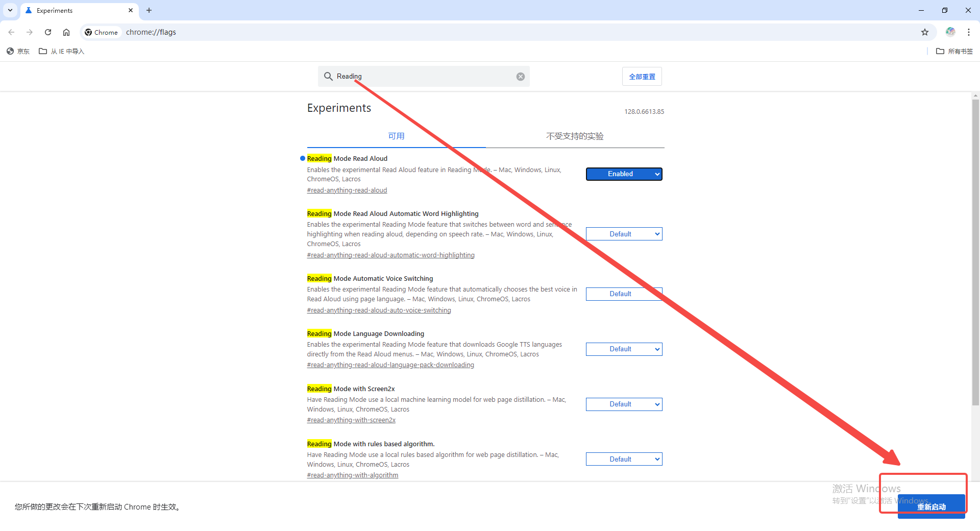Restore down the Chrome window

tap(945, 10)
